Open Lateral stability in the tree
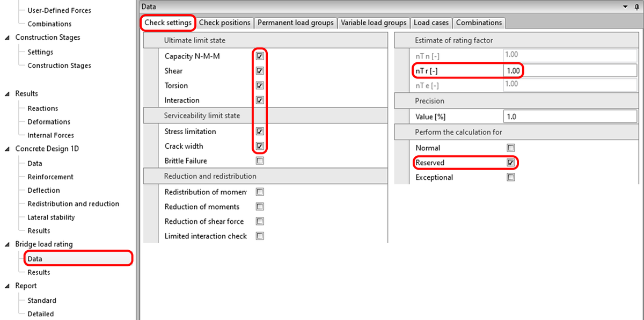The height and width of the screenshot is (320, 644). (x=51, y=217)
